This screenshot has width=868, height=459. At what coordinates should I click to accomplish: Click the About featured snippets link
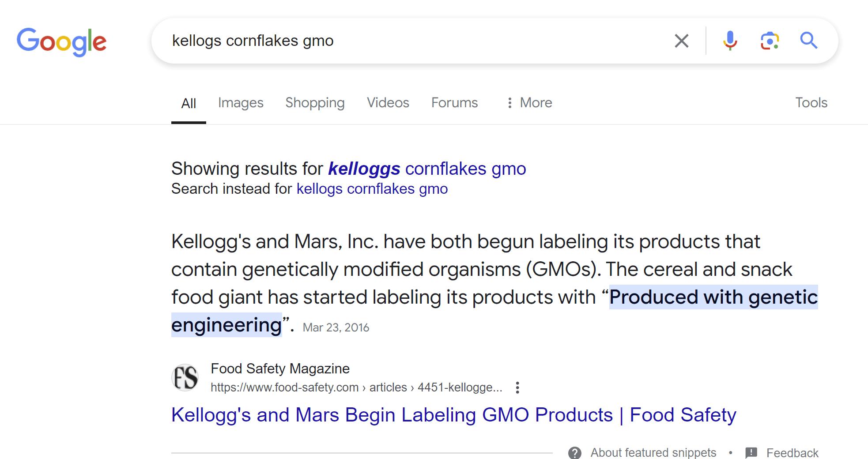(653, 452)
